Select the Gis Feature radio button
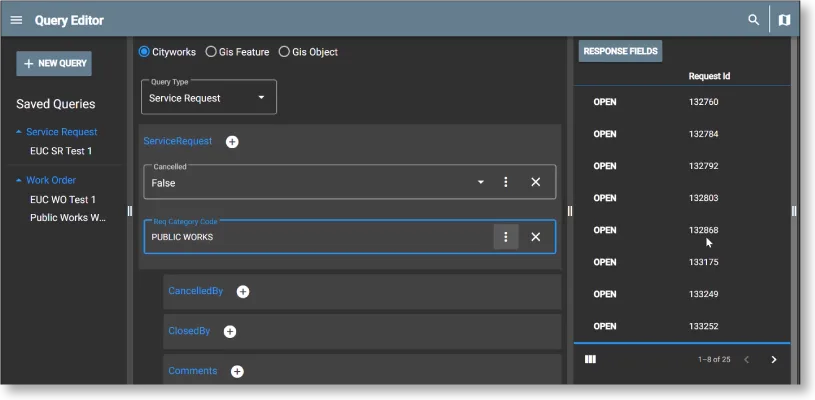815x400 pixels. [x=211, y=52]
